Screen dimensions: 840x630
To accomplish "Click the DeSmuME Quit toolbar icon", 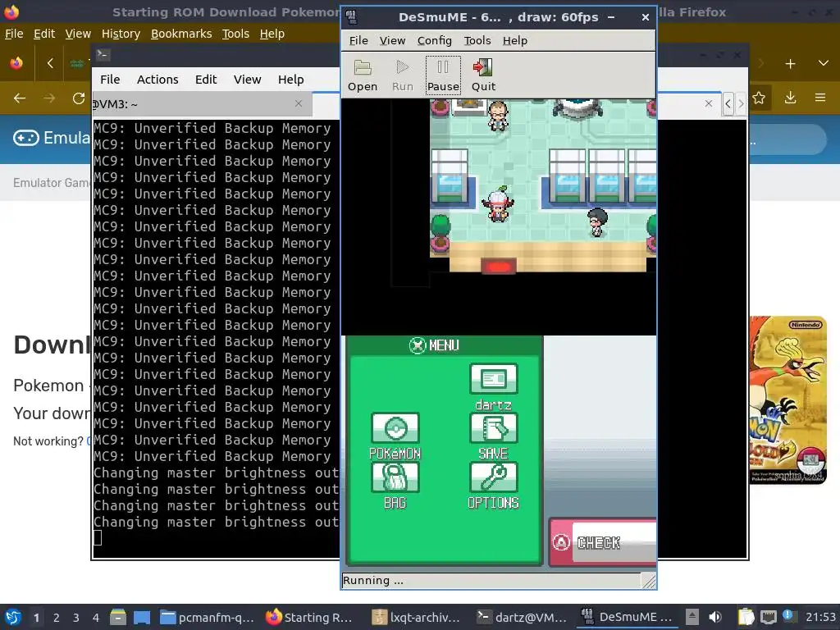I will click(x=483, y=75).
